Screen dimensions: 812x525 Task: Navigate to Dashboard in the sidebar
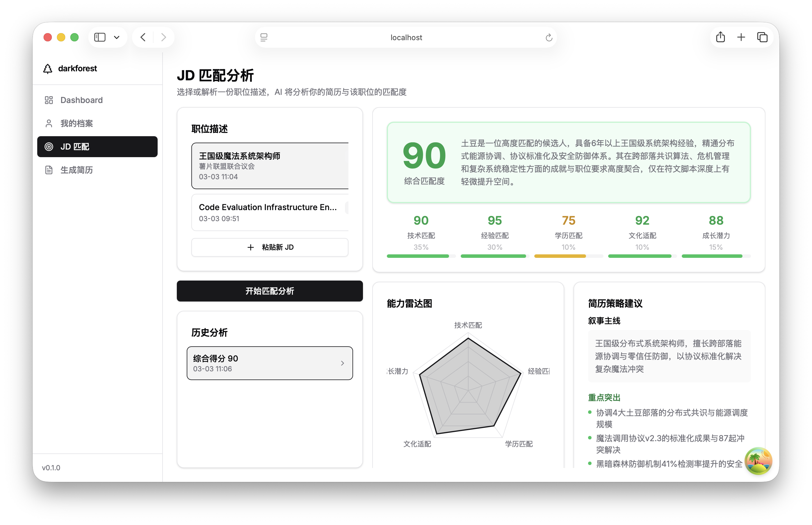coord(81,100)
